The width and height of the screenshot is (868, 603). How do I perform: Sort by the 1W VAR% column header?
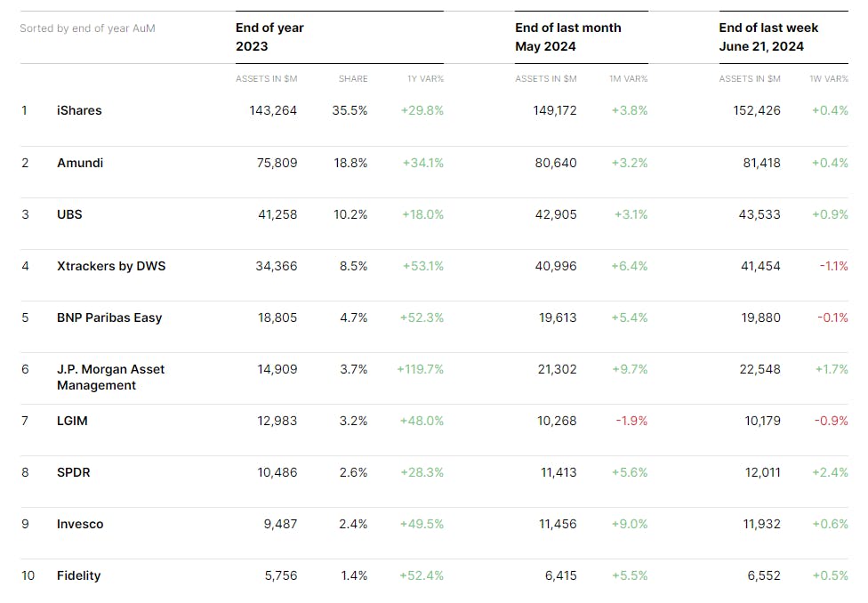(829, 79)
